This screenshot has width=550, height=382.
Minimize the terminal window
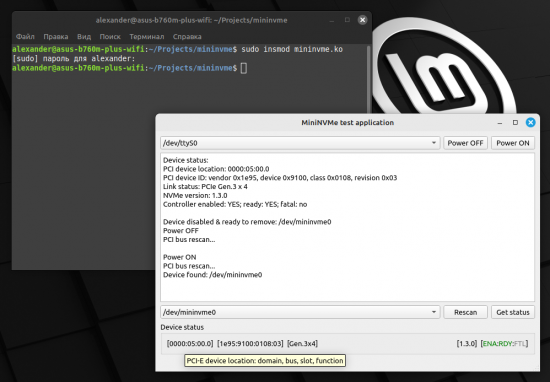tap(331, 20)
